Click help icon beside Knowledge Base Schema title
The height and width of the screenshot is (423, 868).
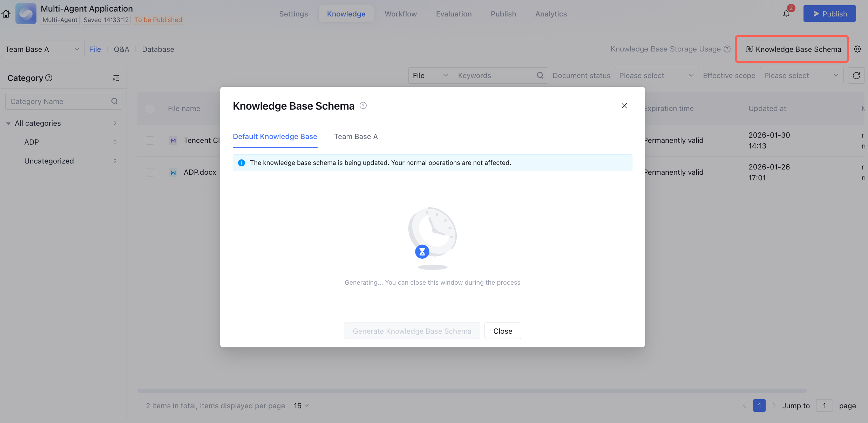pyautogui.click(x=363, y=106)
